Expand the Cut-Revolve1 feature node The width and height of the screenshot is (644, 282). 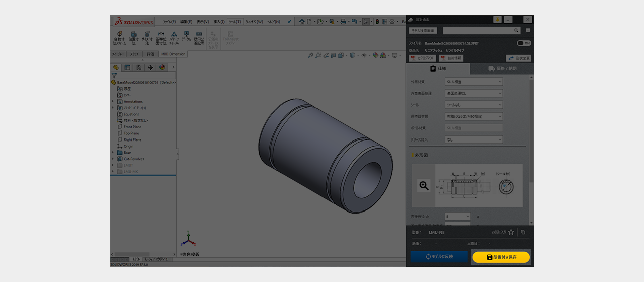tap(113, 159)
